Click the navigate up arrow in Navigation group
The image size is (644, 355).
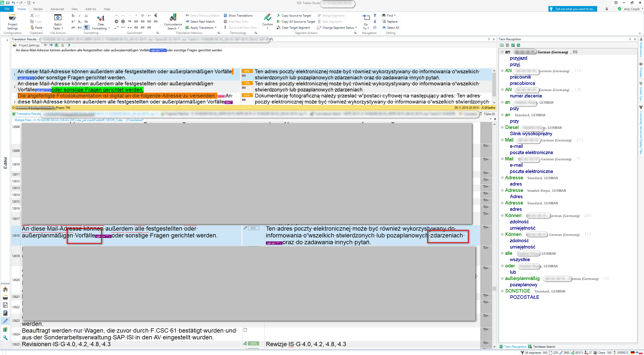point(375,15)
